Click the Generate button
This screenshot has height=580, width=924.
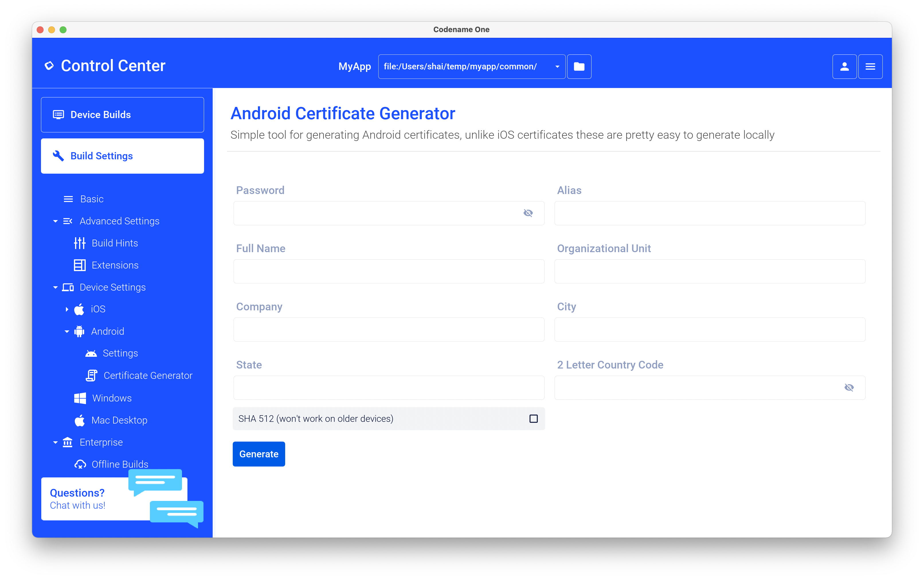[259, 454]
